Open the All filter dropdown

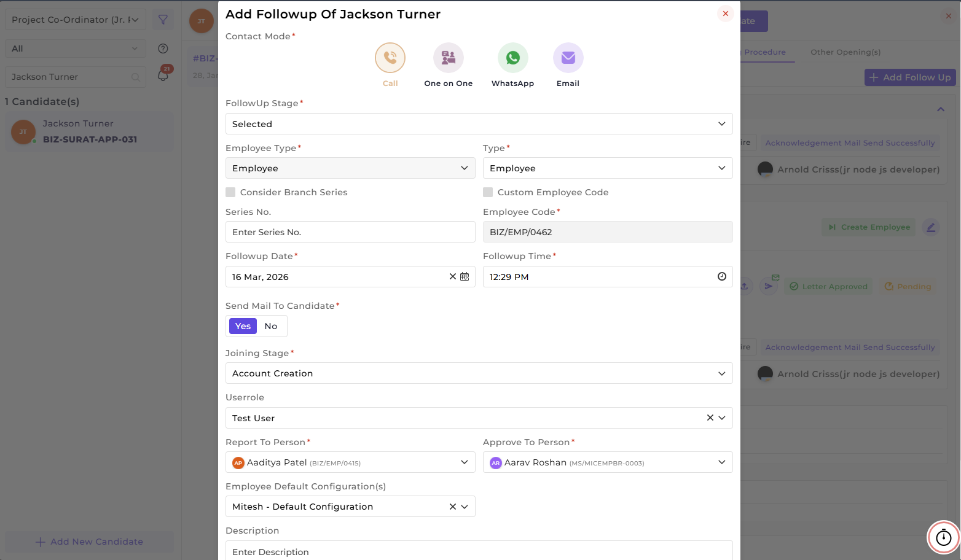pyautogui.click(x=76, y=49)
